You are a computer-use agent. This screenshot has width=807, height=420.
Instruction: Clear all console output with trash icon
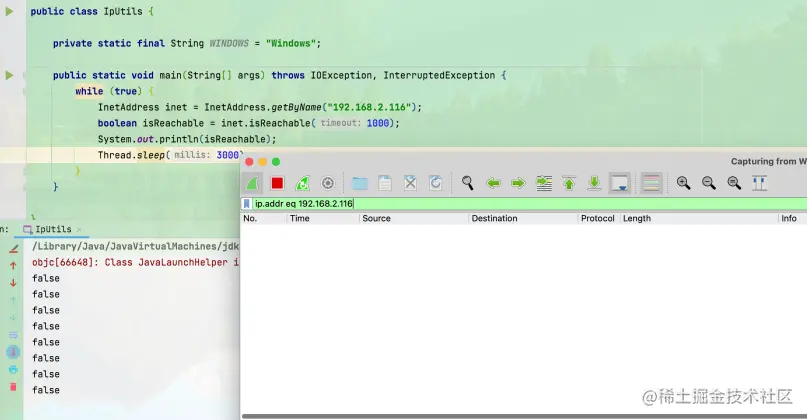pos(13,387)
